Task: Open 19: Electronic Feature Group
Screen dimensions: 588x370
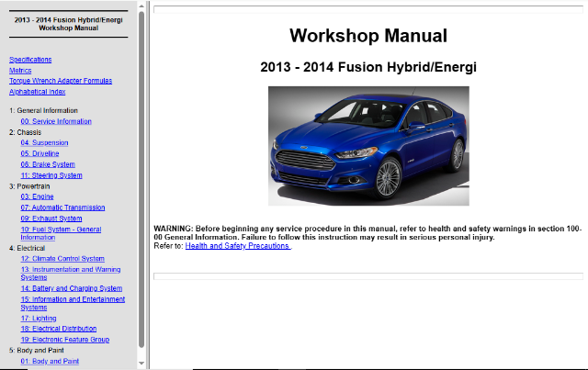Action: (65, 340)
